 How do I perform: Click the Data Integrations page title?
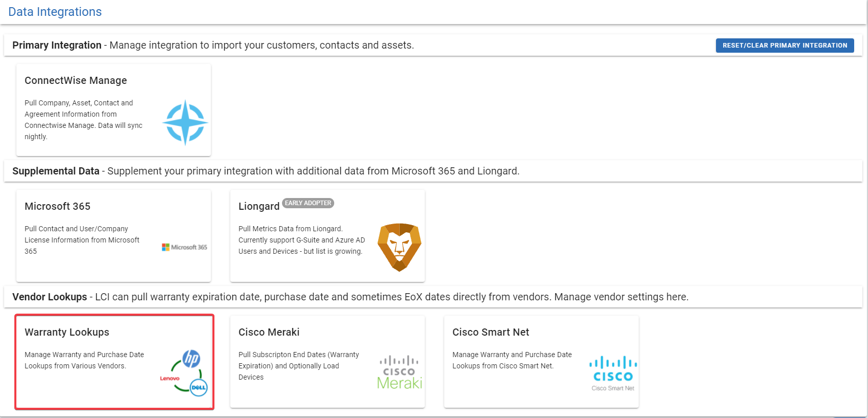point(55,12)
